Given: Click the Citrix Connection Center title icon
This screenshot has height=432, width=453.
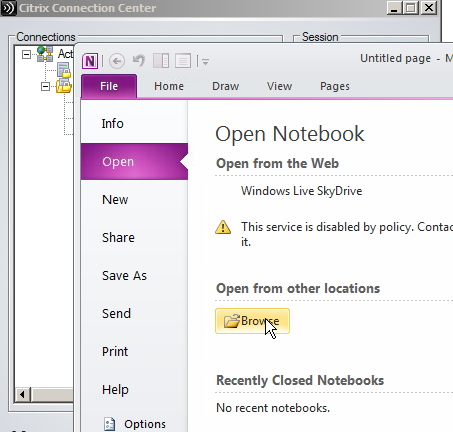Looking at the screenshot, I should pos(8,8).
